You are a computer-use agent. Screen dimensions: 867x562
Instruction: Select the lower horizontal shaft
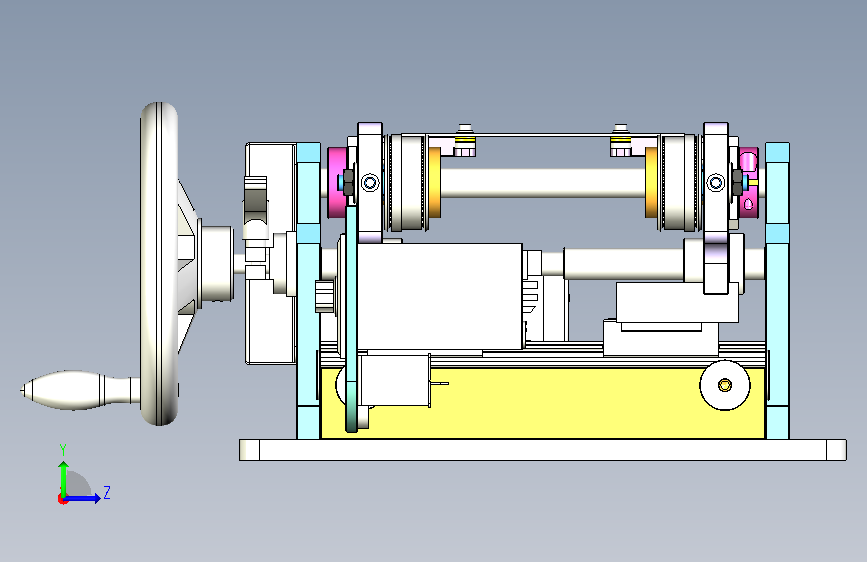pyautogui.click(x=623, y=264)
